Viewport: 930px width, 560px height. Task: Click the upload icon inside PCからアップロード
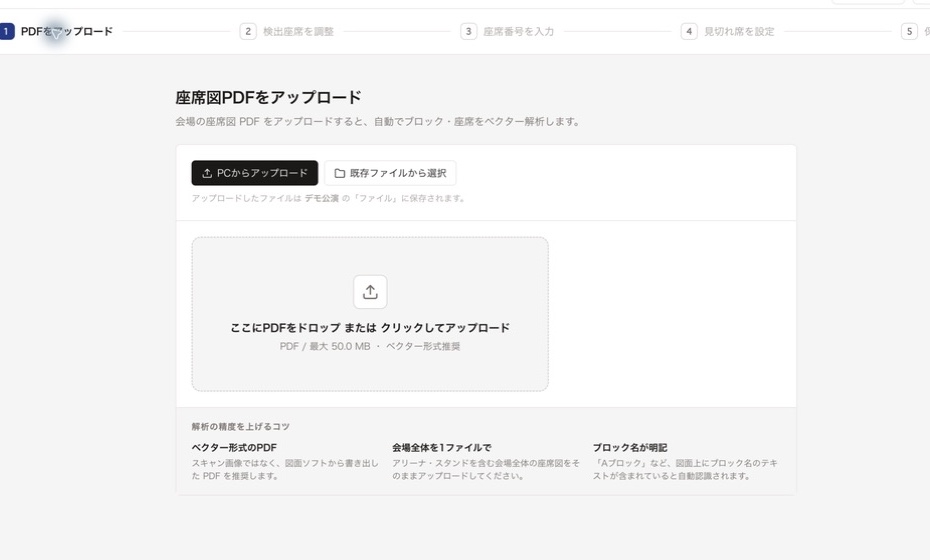[x=207, y=173]
